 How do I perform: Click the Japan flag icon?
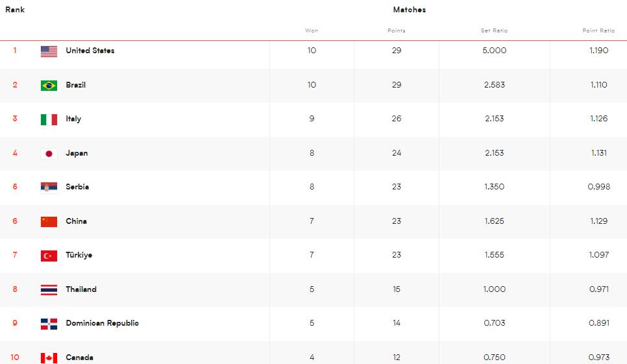[49, 154]
